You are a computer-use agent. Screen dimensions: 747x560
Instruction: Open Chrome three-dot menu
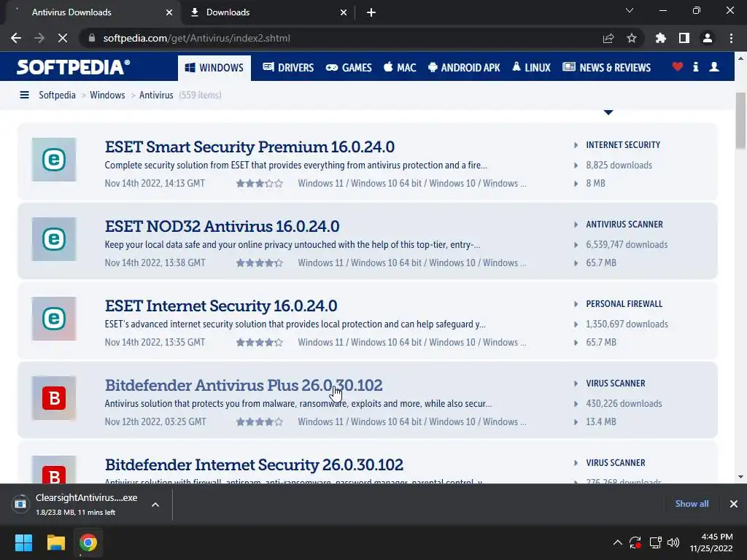click(x=731, y=38)
